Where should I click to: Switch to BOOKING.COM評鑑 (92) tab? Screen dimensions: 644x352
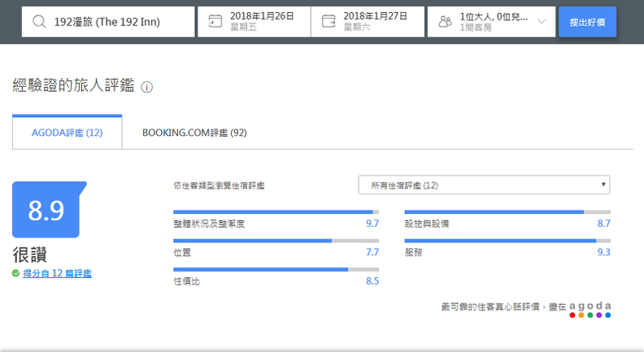[194, 133]
